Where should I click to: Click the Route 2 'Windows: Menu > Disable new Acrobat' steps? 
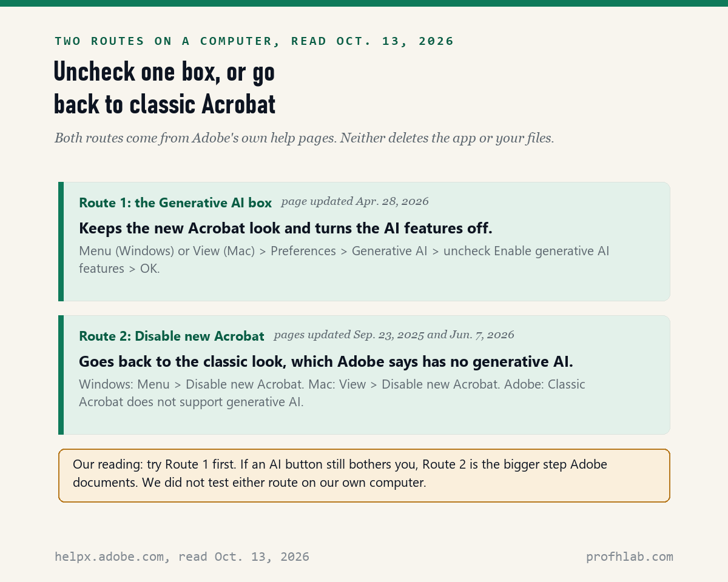(x=332, y=393)
